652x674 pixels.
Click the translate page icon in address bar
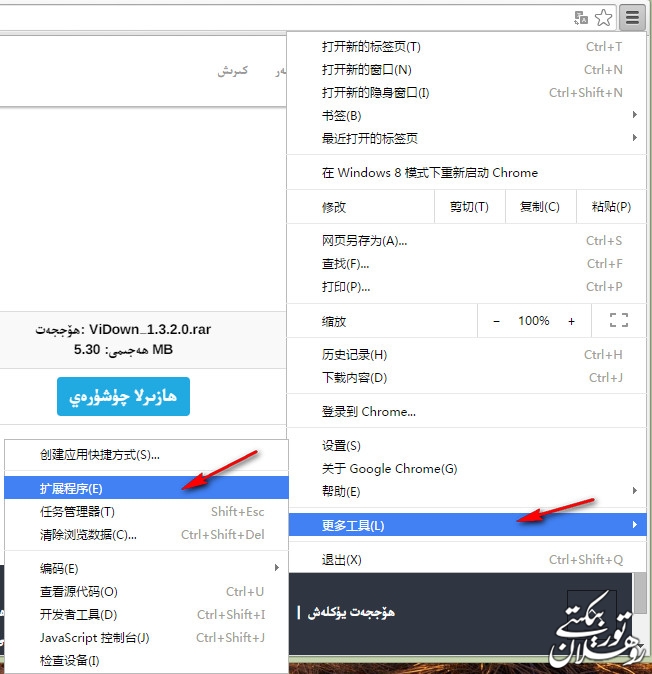[581, 18]
